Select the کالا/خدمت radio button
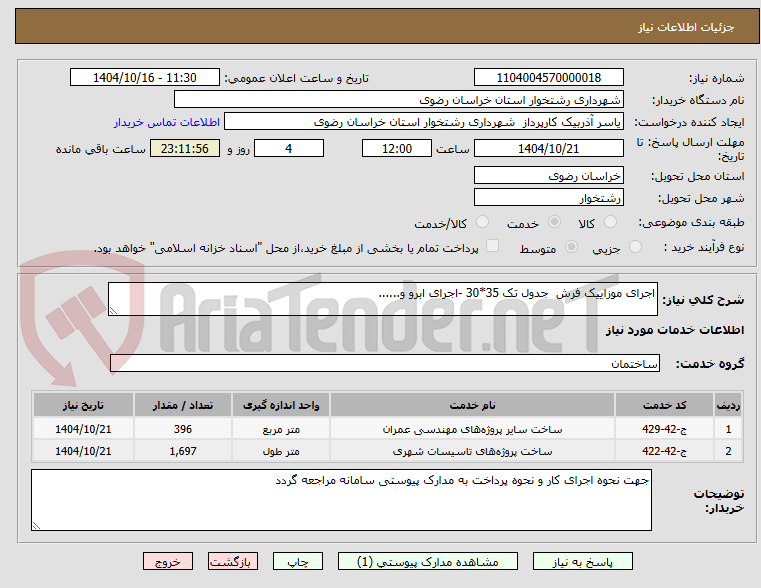The height and width of the screenshot is (588, 761). click(482, 222)
